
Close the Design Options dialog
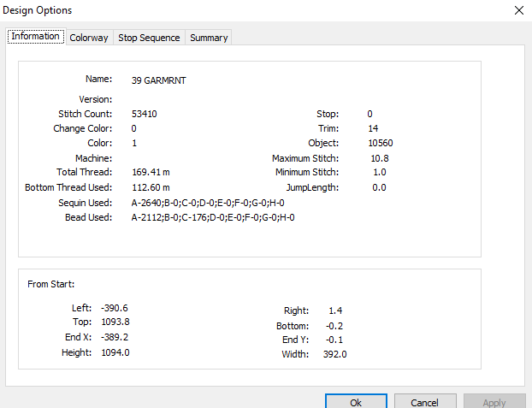519,10
